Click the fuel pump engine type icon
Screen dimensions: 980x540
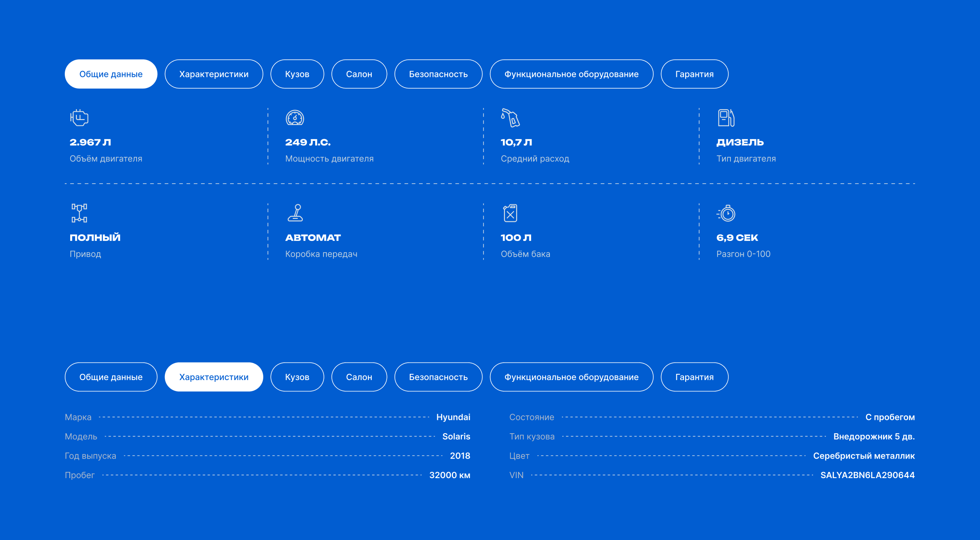pyautogui.click(x=726, y=118)
